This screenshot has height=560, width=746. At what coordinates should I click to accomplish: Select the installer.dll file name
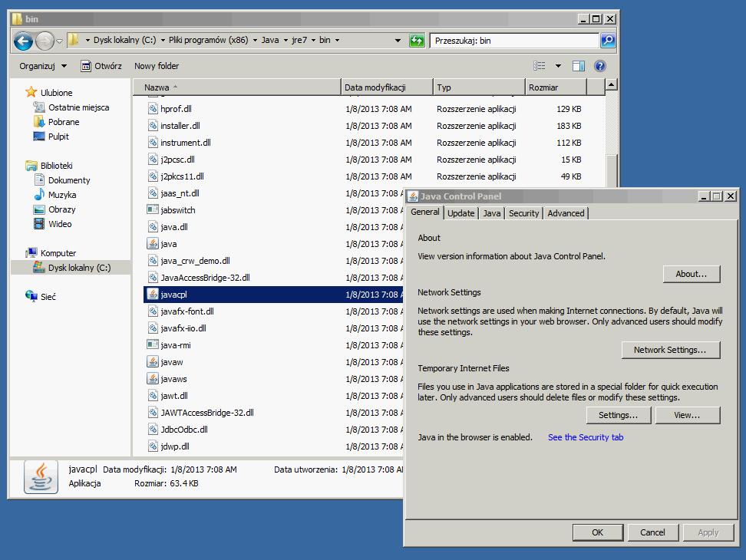point(180,126)
